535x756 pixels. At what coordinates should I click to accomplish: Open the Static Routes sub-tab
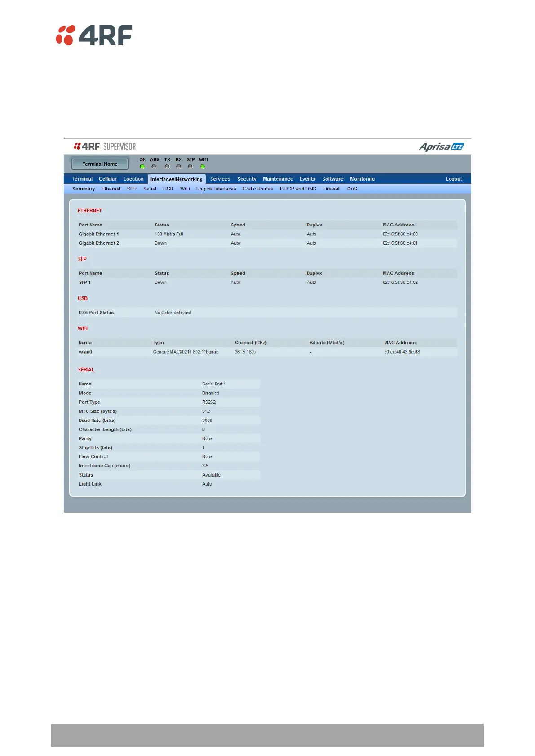pyautogui.click(x=258, y=189)
